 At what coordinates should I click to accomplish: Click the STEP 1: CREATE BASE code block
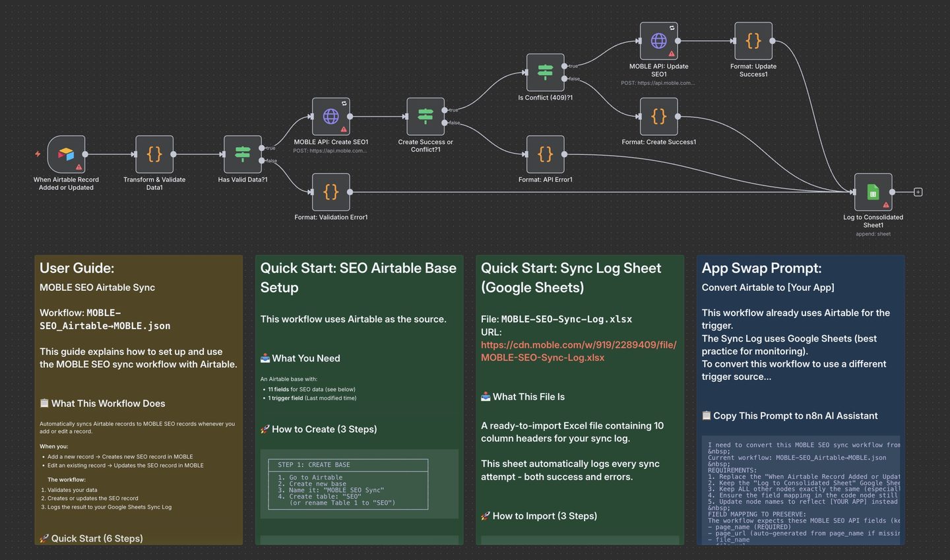(348, 484)
